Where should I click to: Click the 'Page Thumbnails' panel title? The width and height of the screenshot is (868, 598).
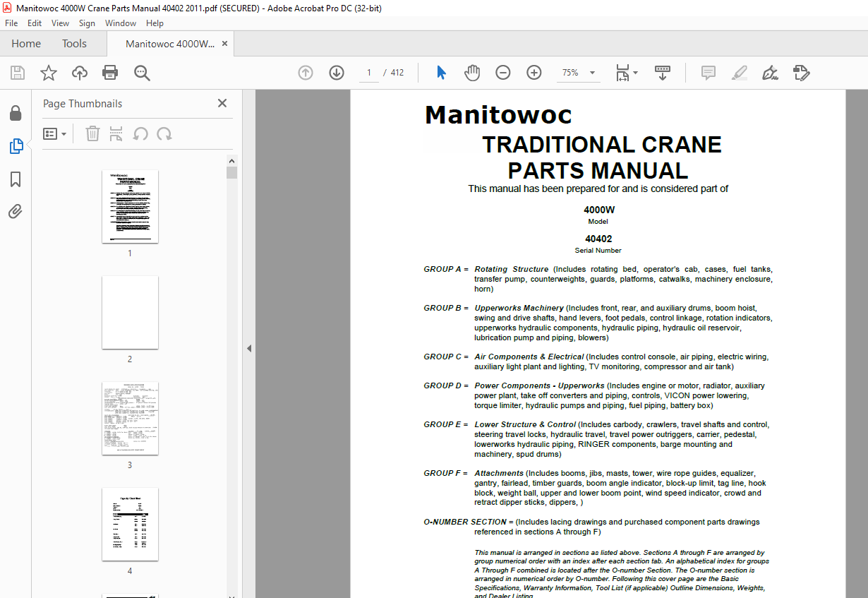point(83,103)
